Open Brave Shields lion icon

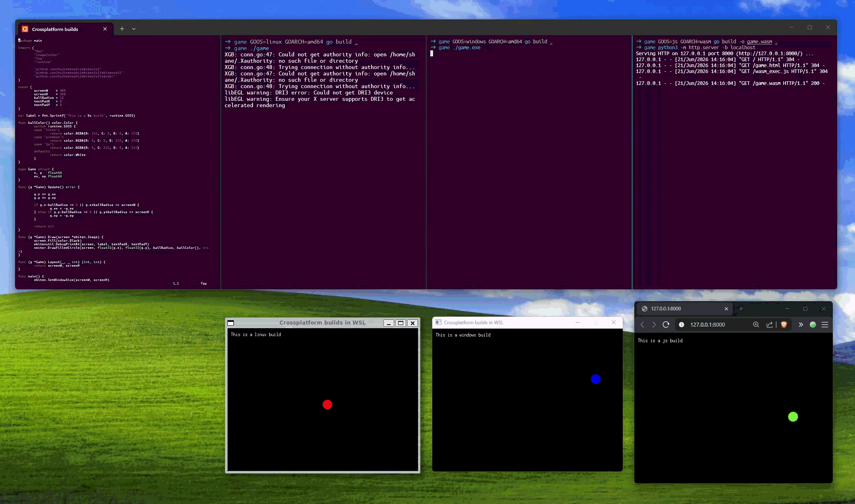(x=784, y=325)
